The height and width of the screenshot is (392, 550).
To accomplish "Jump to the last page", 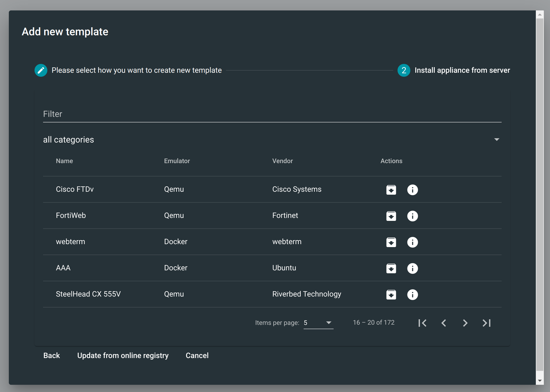I will click(x=486, y=323).
